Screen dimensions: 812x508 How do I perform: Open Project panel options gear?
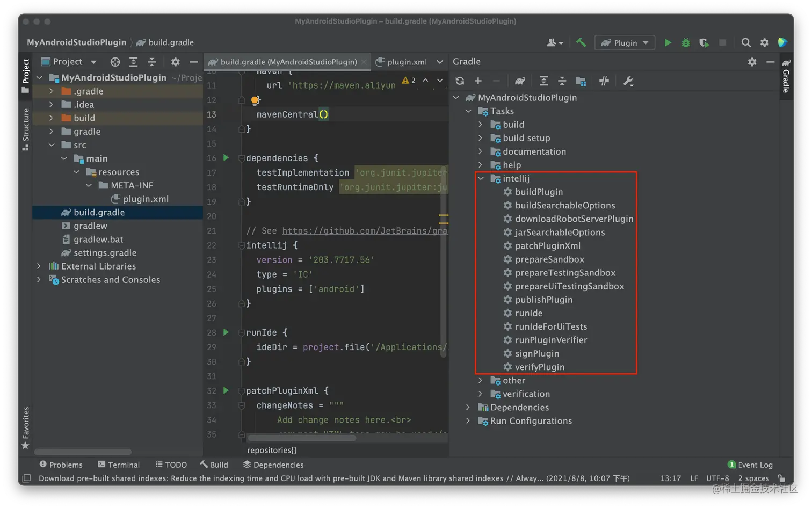pyautogui.click(x=175, y=62)
